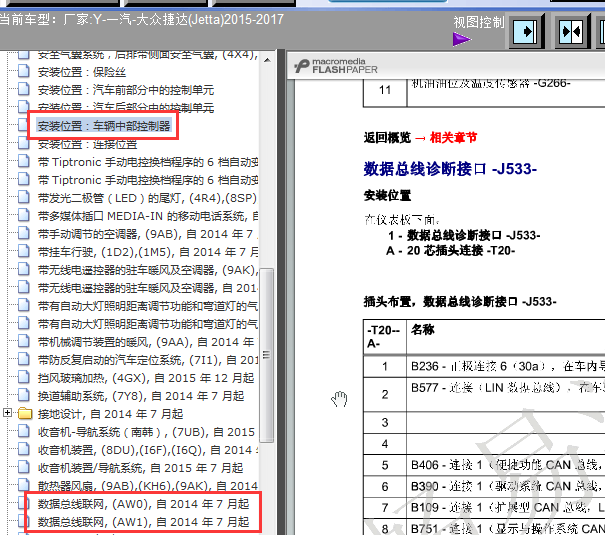Select 带挂车行驶 (1D2),(1M5) entry
This screenshot has height=535, width=605.
[x=148, y=252]
